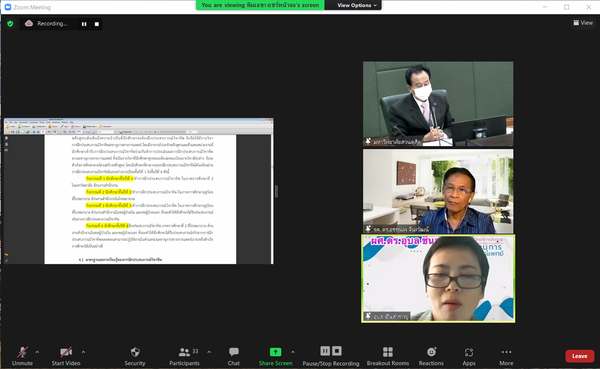Image resolution: width=600 pixels, height=369 pixels.
Task: Expand the arrow next to Participants
Action: click(209, 352)
